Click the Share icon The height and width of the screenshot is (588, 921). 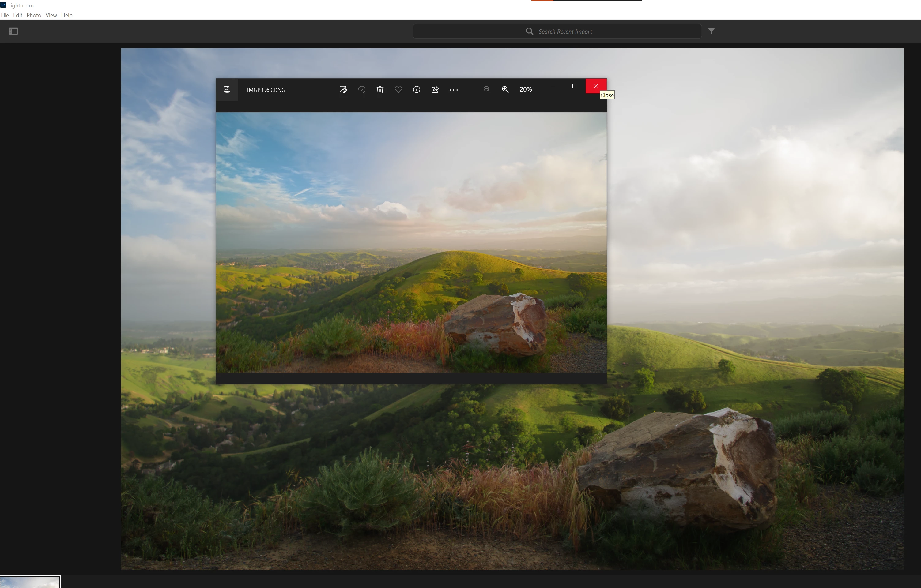coord(435,89)
